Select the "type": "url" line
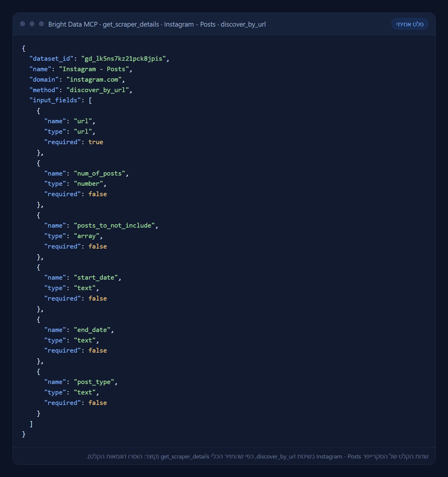Screen dimensions: 448x477 tap(70, 132)
